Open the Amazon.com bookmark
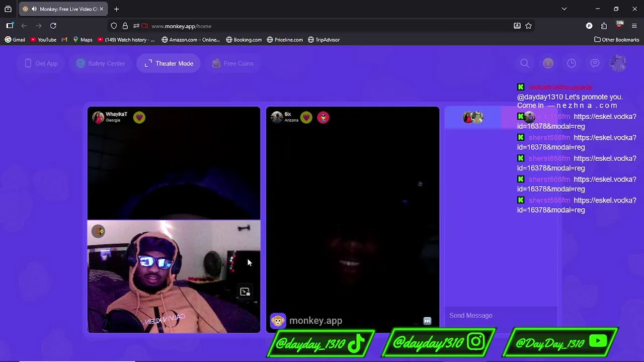Screen dimensions: 644x362 [191, 40]
